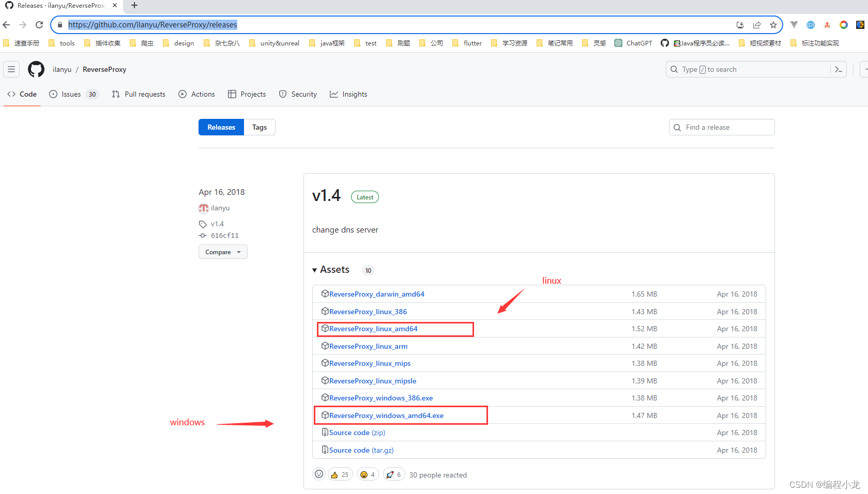Click the ReverseProxy repository breadcrumb
The height and width of the screenshot is (494, 868).
104,69
